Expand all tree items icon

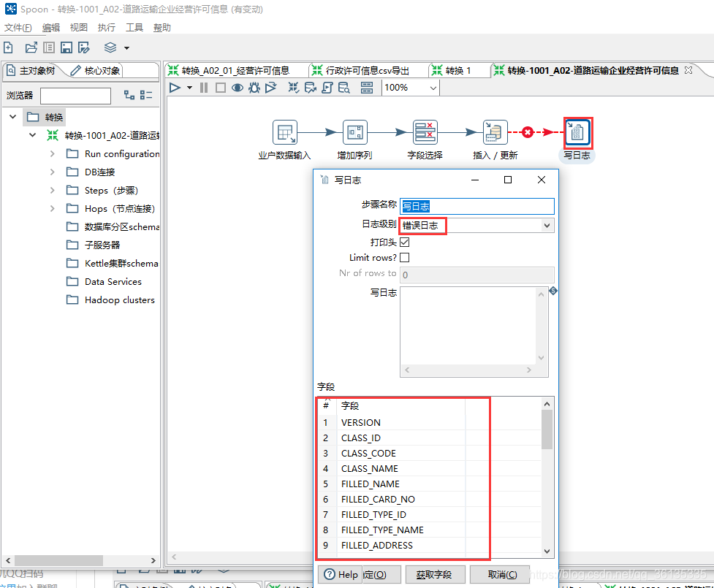(129, 95)
